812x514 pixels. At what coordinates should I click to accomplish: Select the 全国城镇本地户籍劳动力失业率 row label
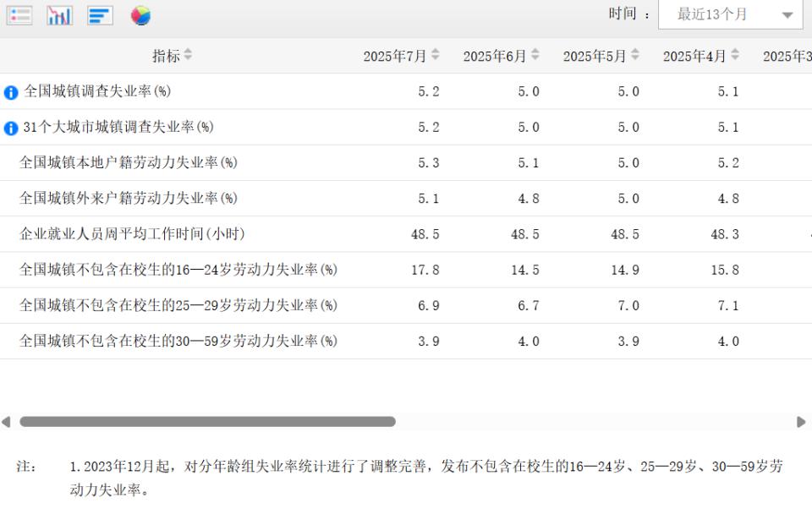[129, 162]
